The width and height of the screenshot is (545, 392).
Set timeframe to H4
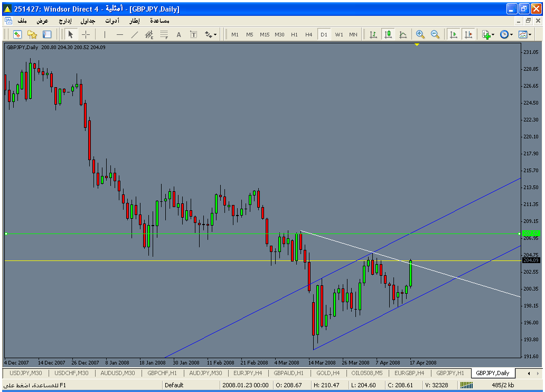309,34
